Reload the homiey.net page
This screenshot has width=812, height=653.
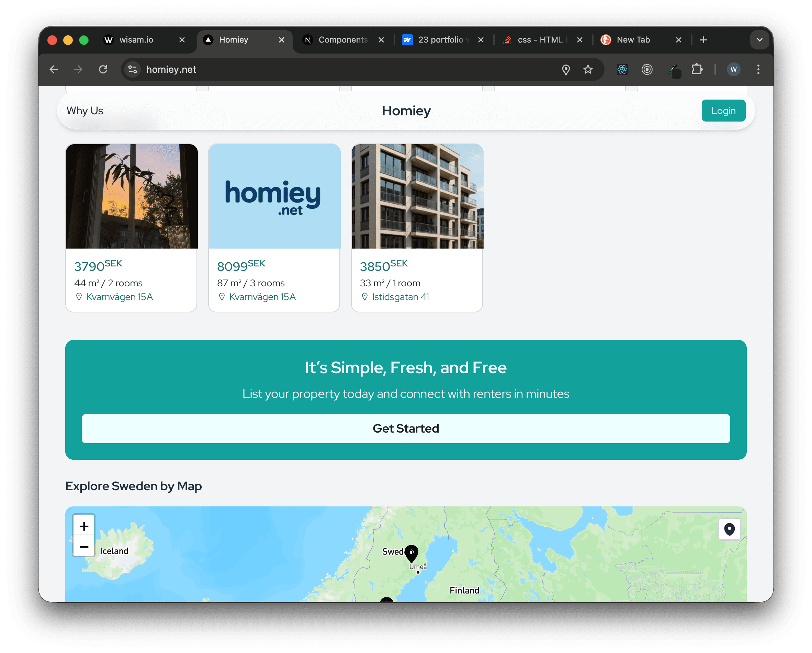tap(103, 69)
